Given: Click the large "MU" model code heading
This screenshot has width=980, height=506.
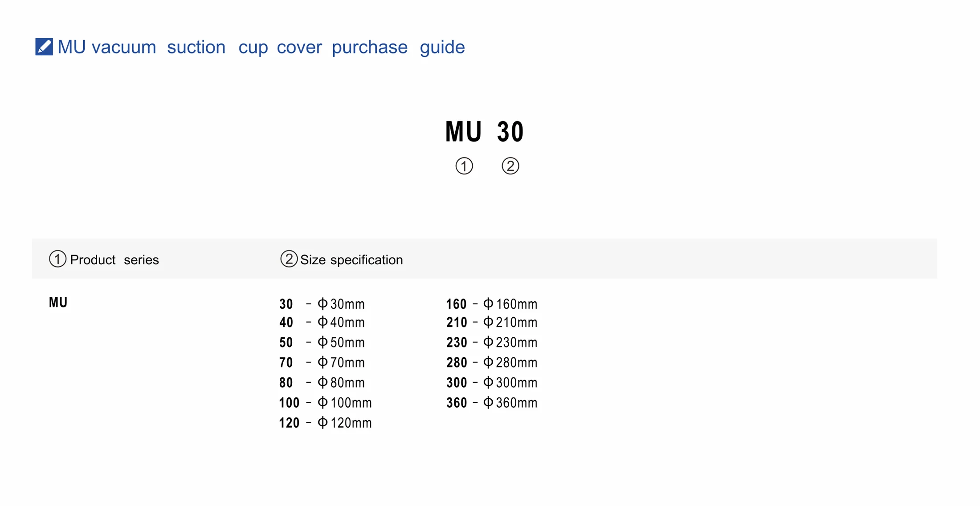Looking at the screenshot, I should tap(463, 132).
